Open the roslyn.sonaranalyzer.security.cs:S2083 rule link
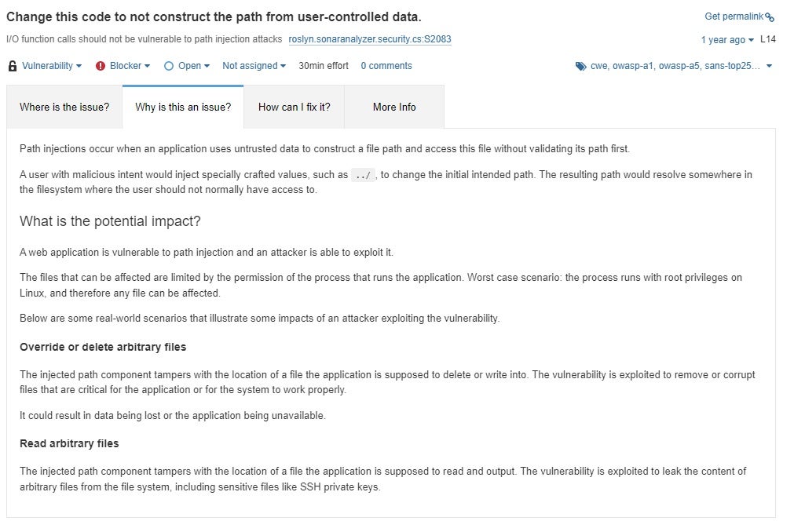Image resolution: width=794 pixels, height=532 pixels. [x=370, y=39]
